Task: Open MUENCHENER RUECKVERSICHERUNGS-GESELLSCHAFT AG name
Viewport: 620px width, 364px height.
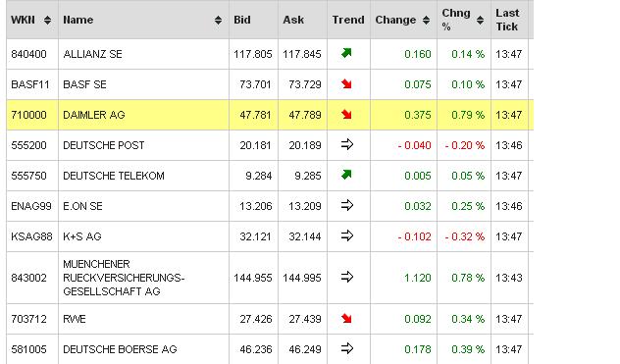Action: (124, 278)
